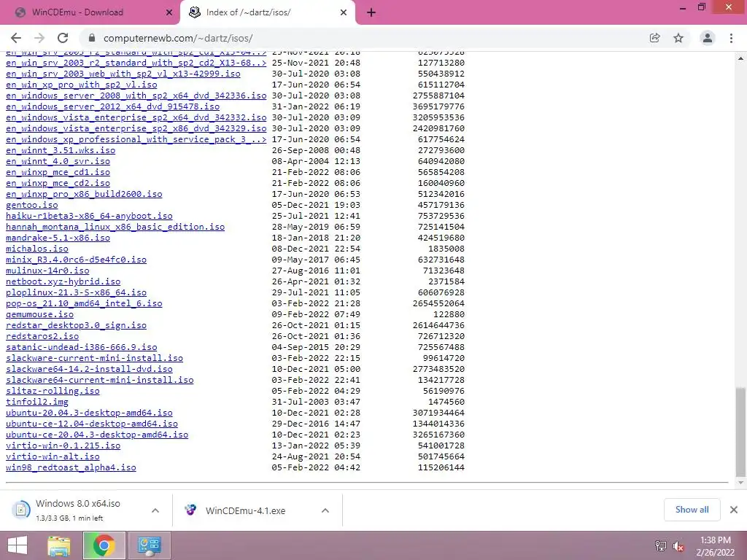Open the virtio-win-alt.iso link
747x560 pixels.
(53, 456)
